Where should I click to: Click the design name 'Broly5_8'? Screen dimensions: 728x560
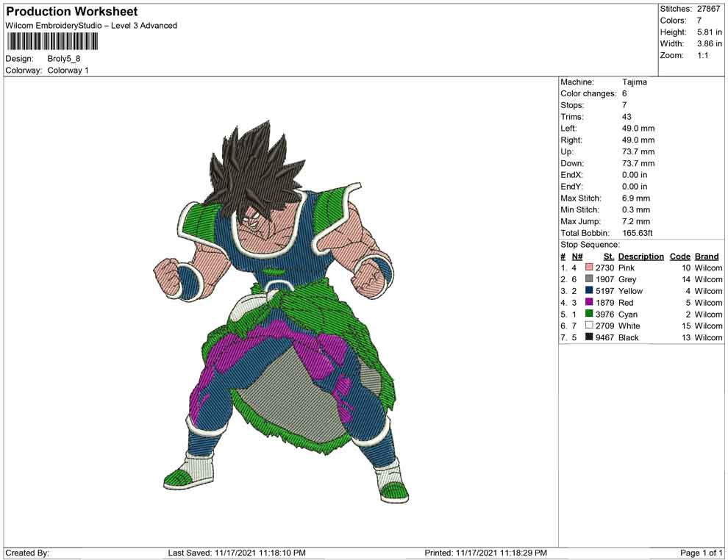[64, 59]
